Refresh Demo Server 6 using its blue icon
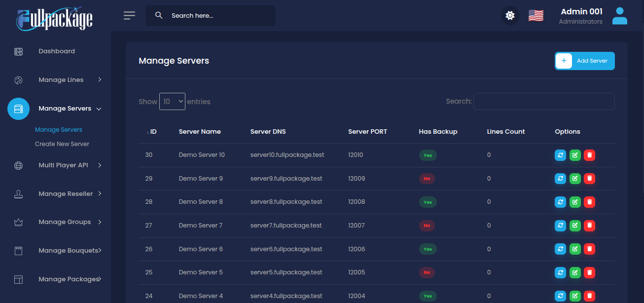Viewport: 644px width, 303px height. coord(560,249)
